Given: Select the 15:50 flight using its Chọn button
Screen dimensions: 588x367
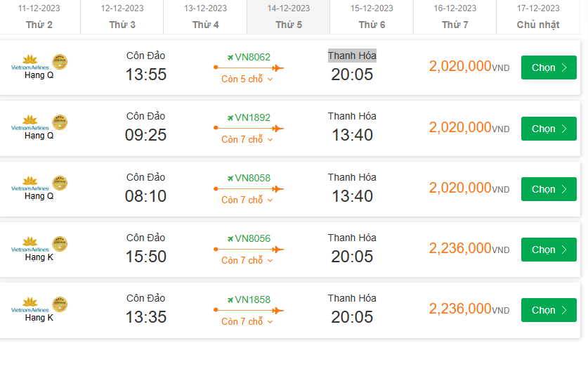Looking at the screenshot, I should tap(549, 250).
